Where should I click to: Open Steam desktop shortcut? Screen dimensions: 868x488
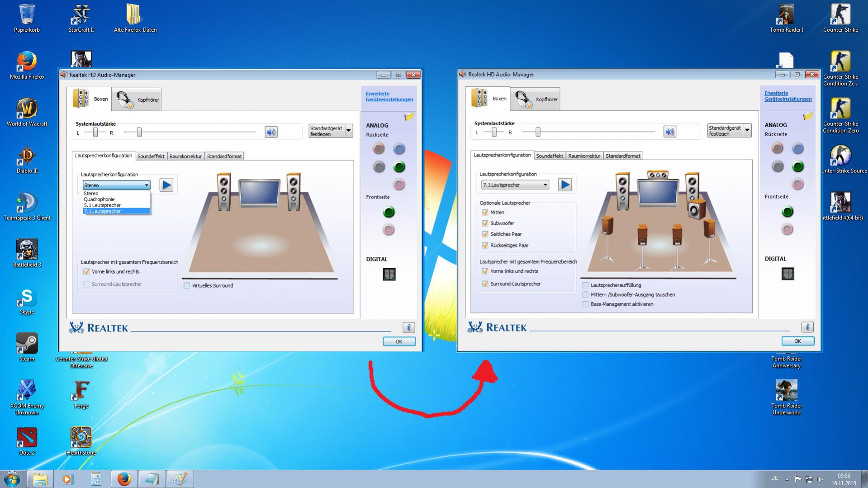[27, 347]
